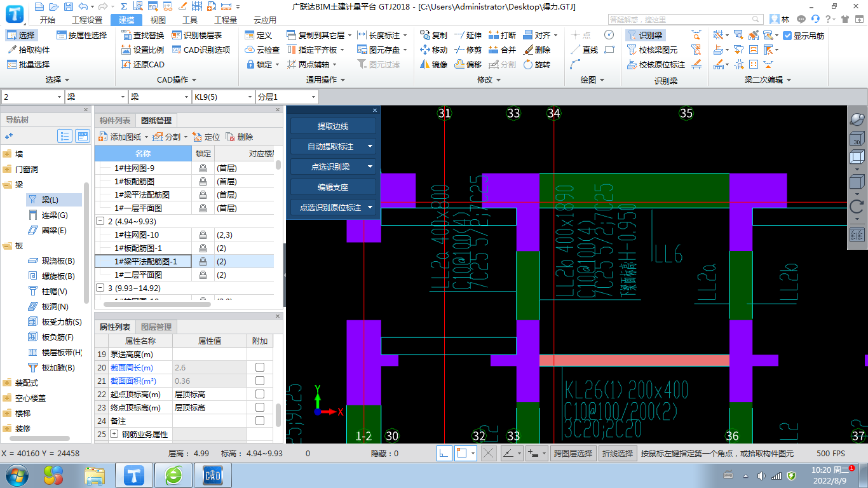This screenshot has height=488, width=868.
Task: Click the 合并 merge tool
Action: click(502, 50)
